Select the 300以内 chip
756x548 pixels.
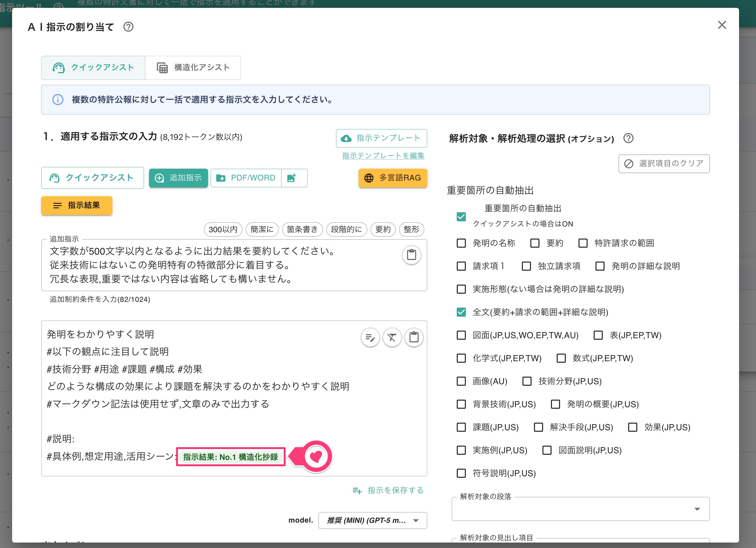[223, 229]
